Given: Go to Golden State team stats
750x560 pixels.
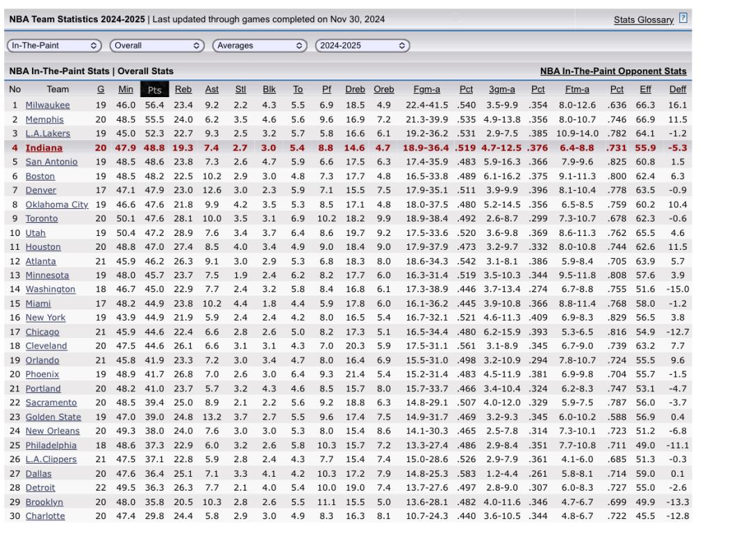Looking at the screenshot, I should (53, 417).
